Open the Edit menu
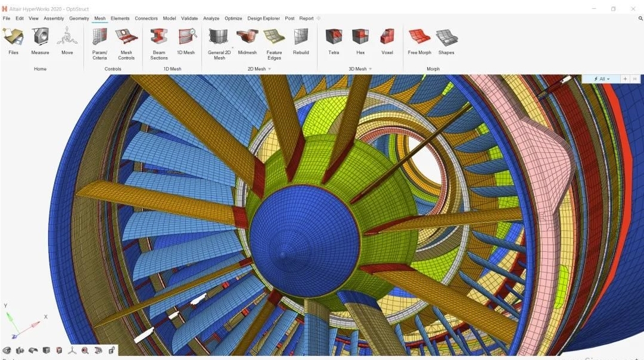This screenshot has width=644, height=360. (x=19, y=18)
